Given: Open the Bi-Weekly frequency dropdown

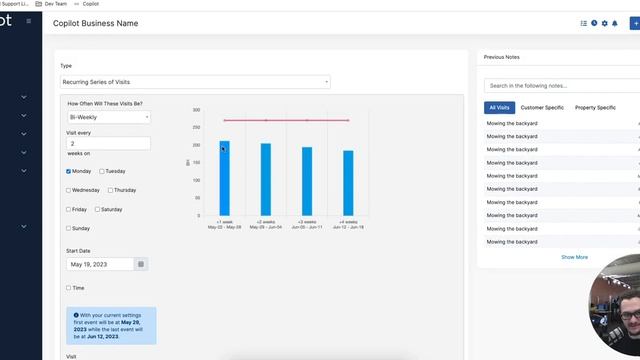Looking at the screenshot, I should [x=109, y=117].
